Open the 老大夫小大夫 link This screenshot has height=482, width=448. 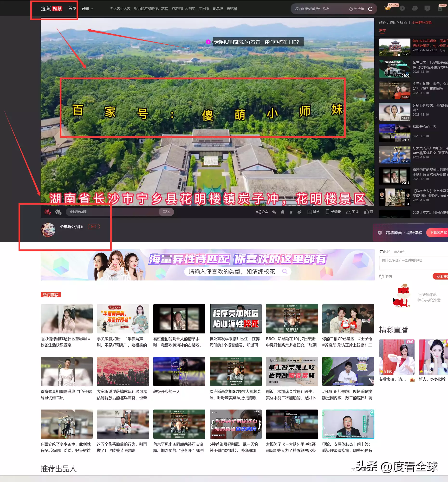coord(120,8)
